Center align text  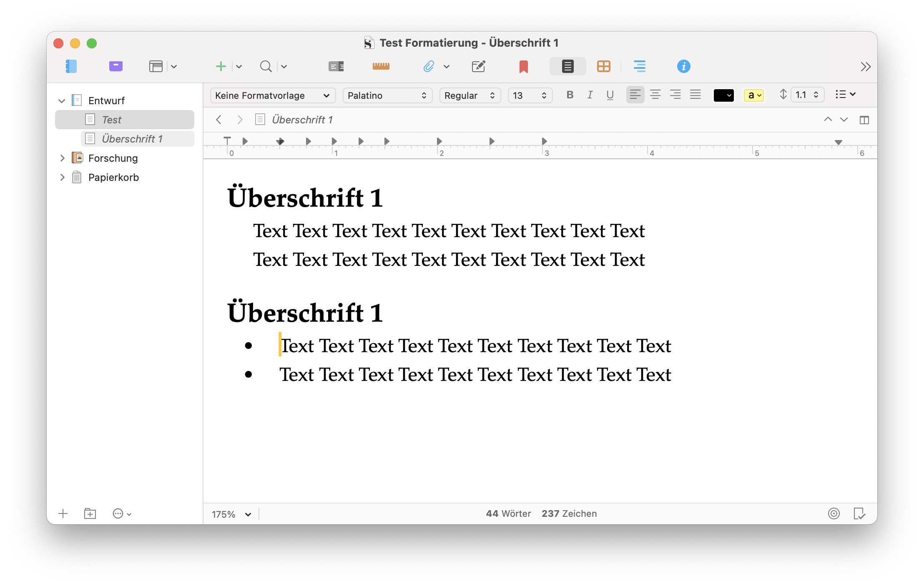coord(655,95)
